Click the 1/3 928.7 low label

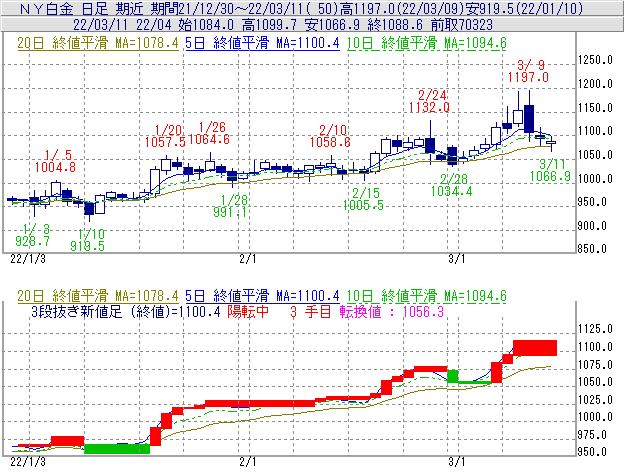33,235
